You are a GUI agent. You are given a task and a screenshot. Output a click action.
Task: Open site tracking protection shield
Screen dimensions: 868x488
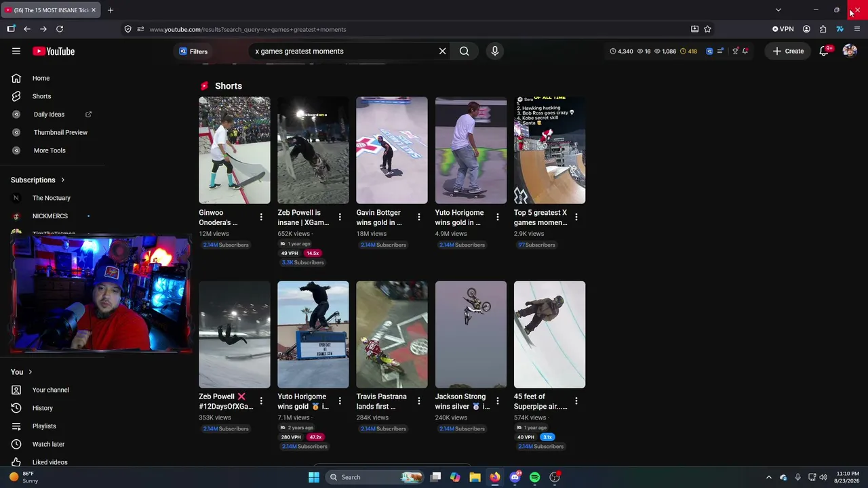coord(127,29)
